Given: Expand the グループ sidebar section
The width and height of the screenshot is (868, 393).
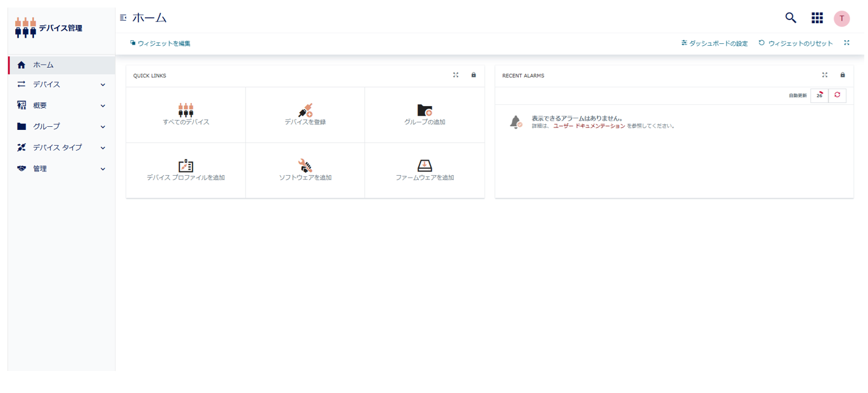Looking at the screenshot, I should click(x=62, y=127).
